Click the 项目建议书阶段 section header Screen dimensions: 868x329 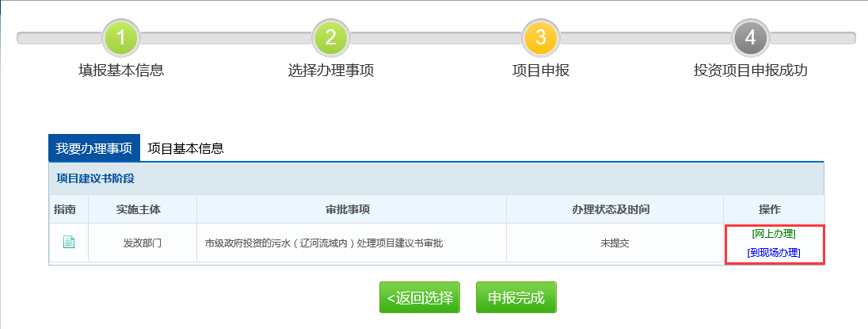coord(95,178)
